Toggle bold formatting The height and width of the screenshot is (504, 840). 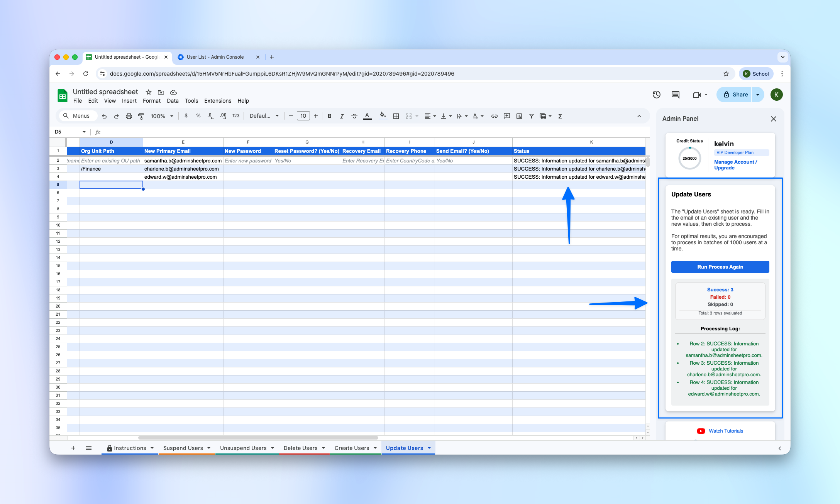click(329, 116)
